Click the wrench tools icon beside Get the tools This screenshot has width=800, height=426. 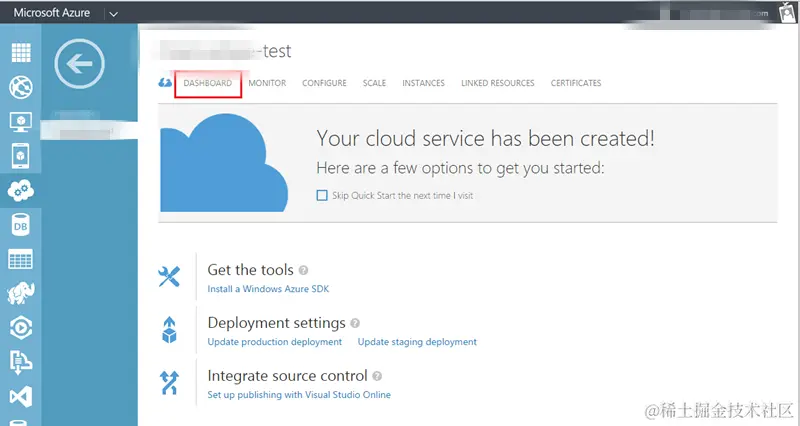169,277
